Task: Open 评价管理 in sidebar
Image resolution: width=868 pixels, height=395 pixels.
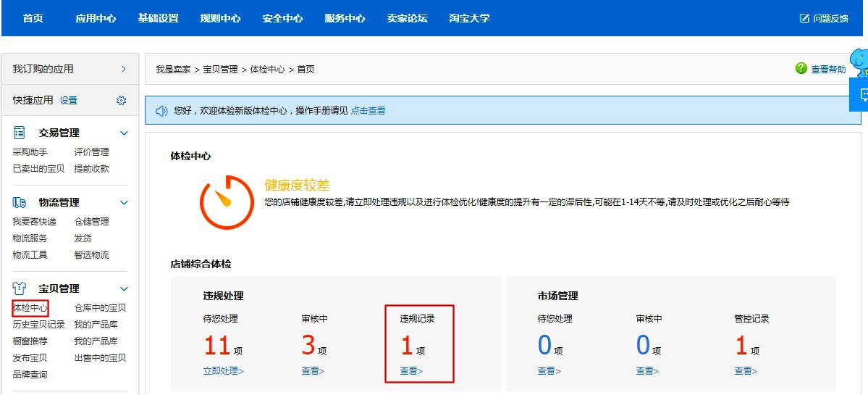Action: [x=91, y=151]
